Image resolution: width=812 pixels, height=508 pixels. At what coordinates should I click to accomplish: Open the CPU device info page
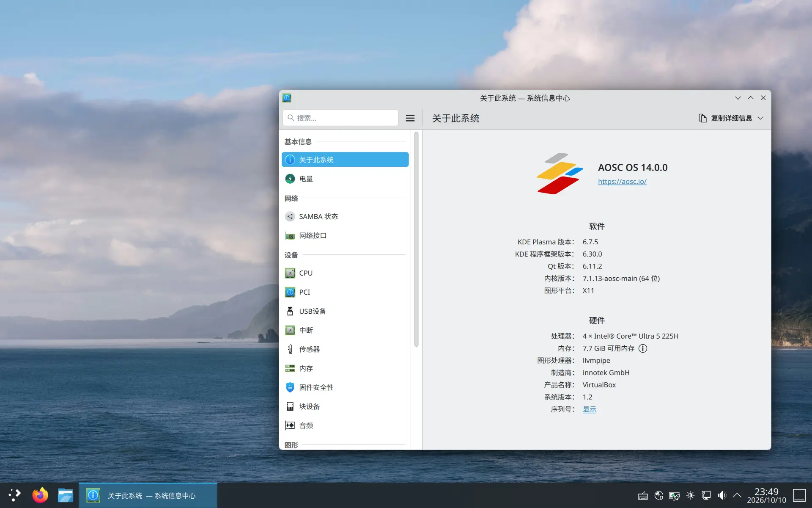point(345,273)
